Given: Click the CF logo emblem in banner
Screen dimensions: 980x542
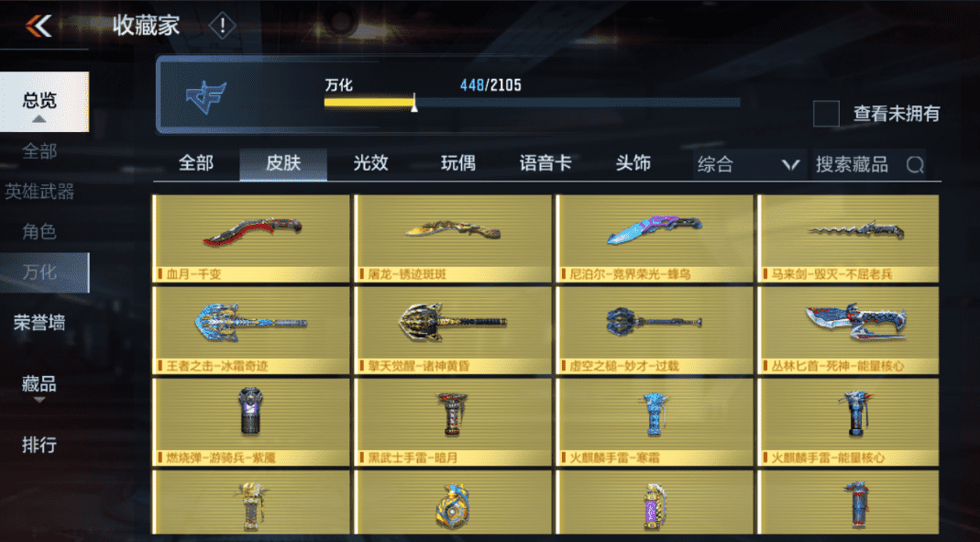Looking at the screenshot, I should 205,97.
